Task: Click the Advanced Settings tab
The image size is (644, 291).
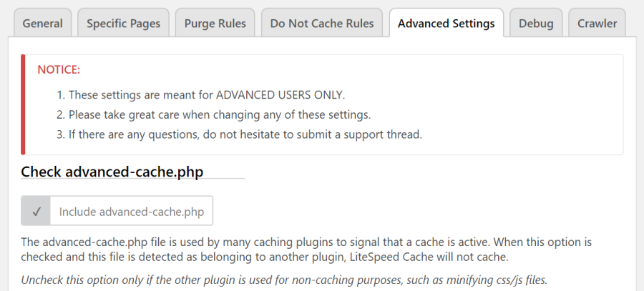Action: [x=447, y=23]
